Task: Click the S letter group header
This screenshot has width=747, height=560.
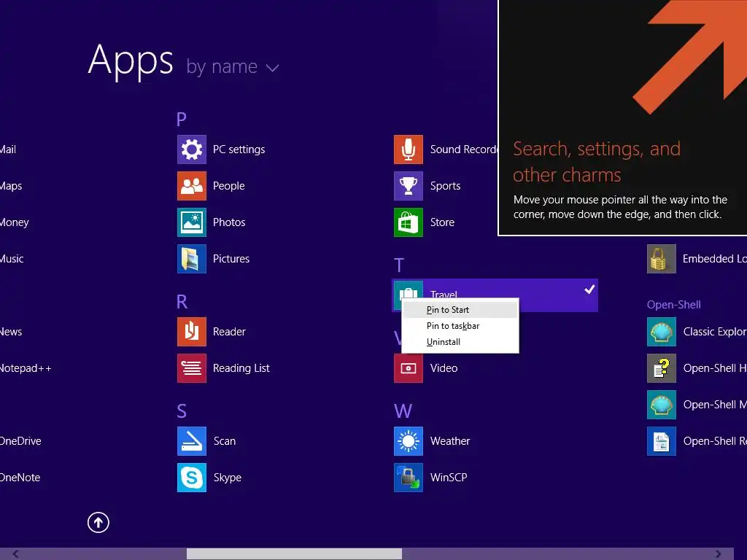Action: point(182,411)
